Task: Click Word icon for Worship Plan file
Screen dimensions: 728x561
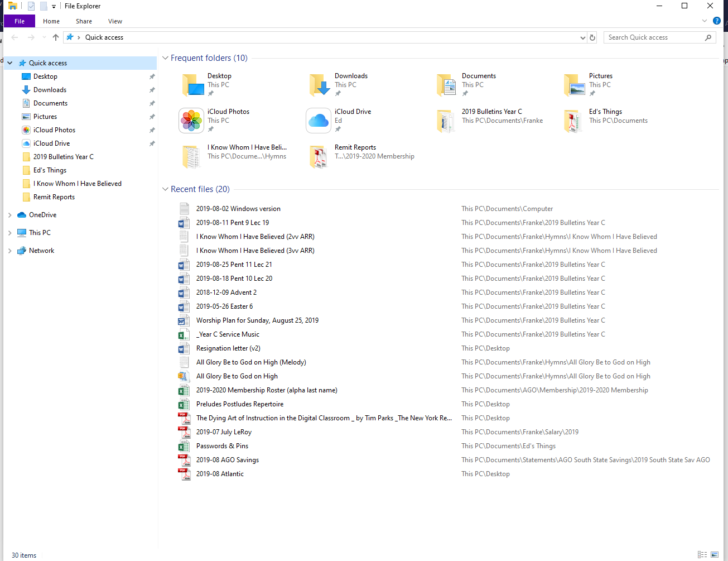Action: coord(184,320)
